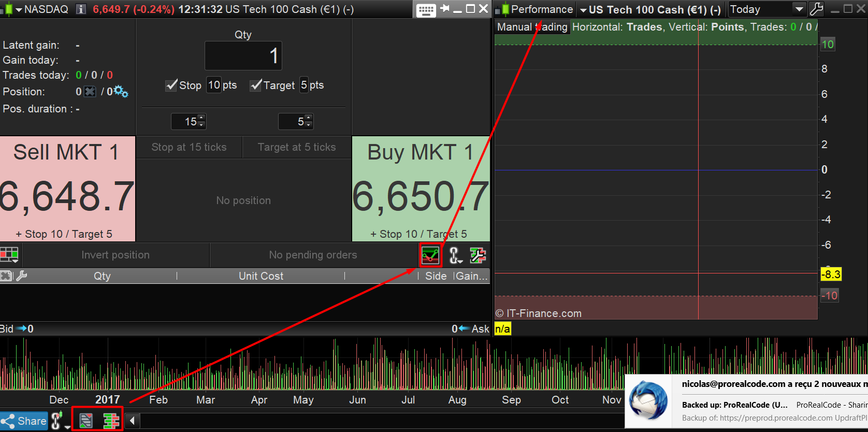868x432 pixels.
Task: Open the performance chart icon in order panel
Action: tap(430, 255)
